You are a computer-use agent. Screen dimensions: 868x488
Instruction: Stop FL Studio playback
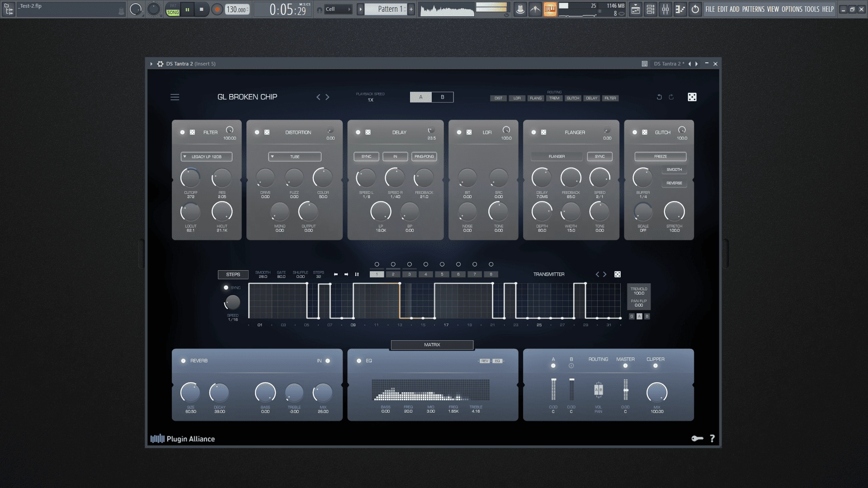[202, 9]
